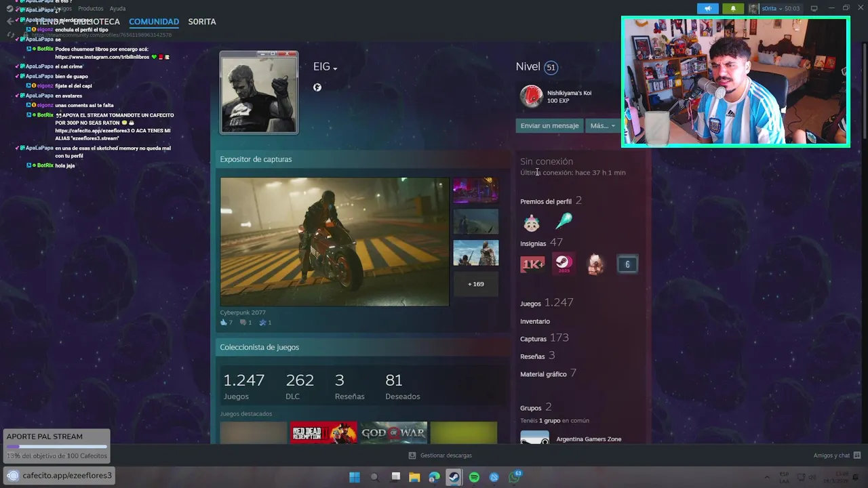Open the first small neon screenshot thumbnail

click(x=475, y=190)
